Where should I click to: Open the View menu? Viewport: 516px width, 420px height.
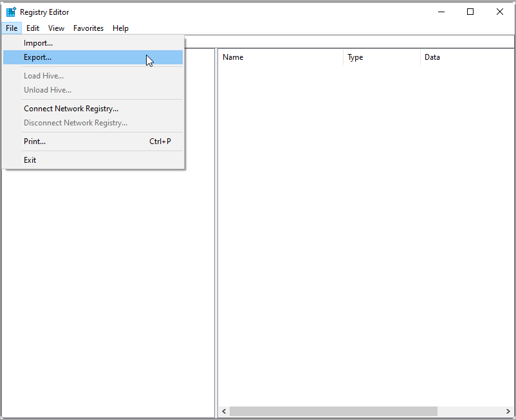coord(56,28)
